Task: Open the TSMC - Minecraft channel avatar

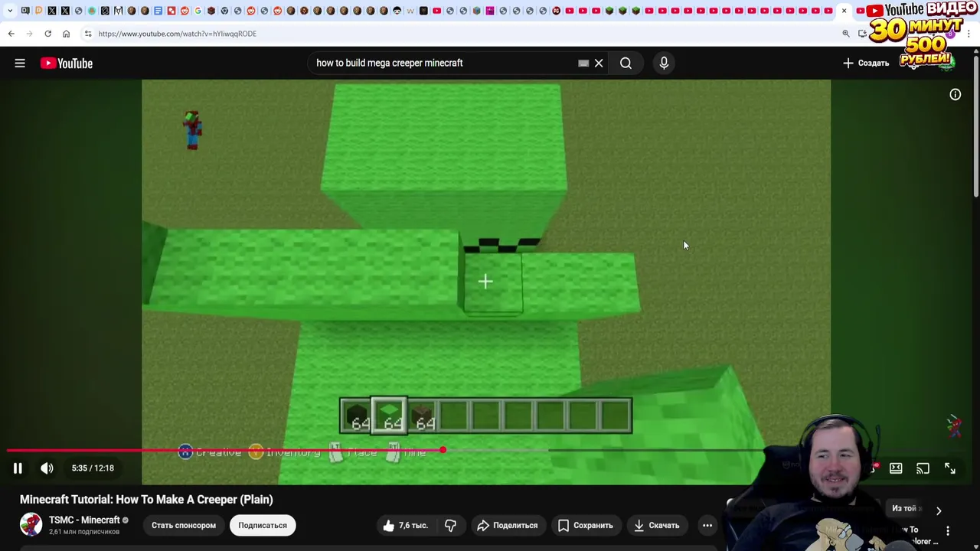Action: [x=31, y=525]
